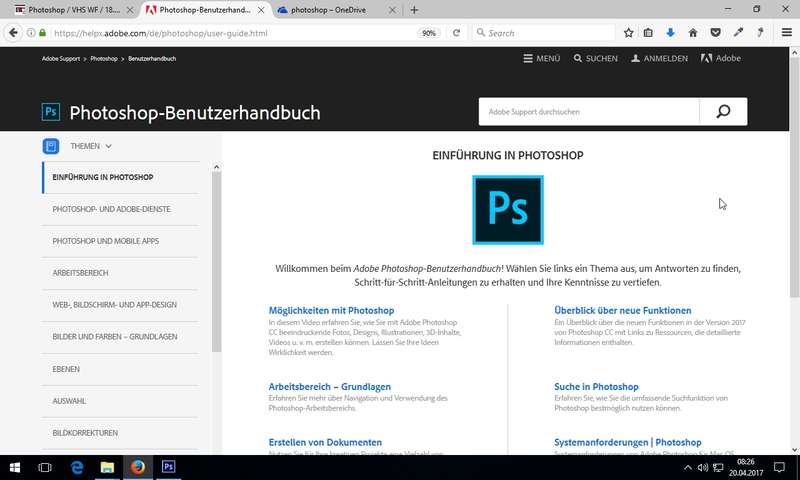Close the Photoshop / VHS WF tab
Screen dimensions: 800x480
130,10
